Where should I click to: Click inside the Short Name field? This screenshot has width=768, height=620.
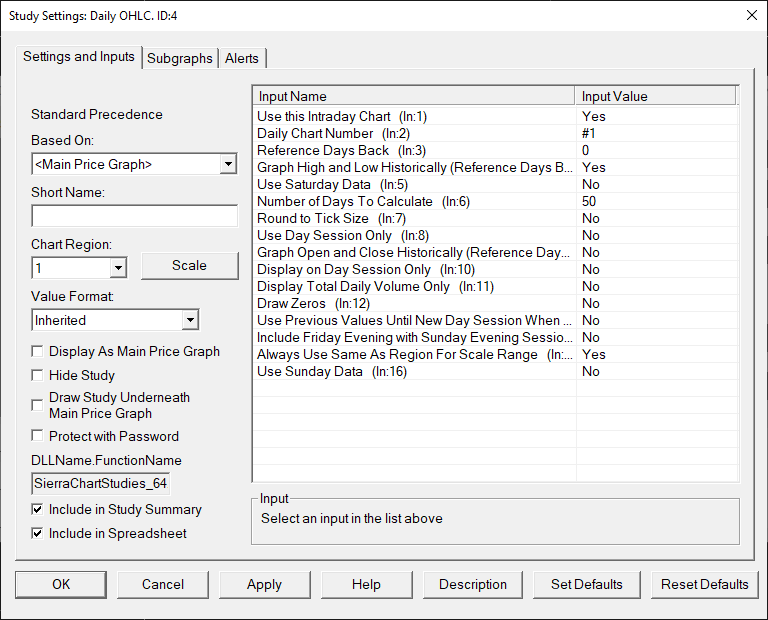click(x=134, y=216)
